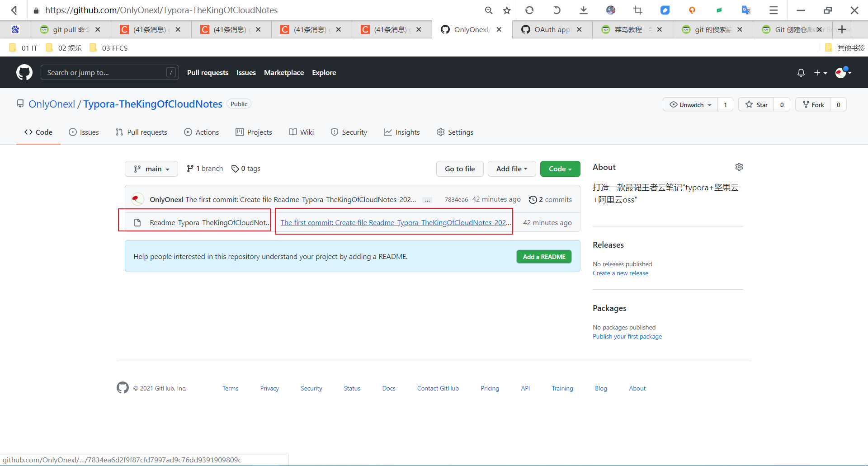The height and width of the screenshot is (466, 868).
Task: Star the repository
Action: point(756,104)
